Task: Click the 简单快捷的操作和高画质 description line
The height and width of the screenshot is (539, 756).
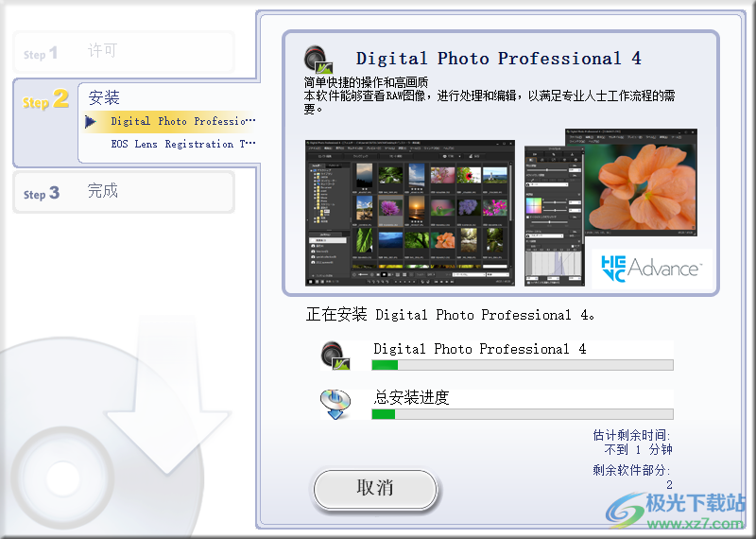Action: coord(366,82)
